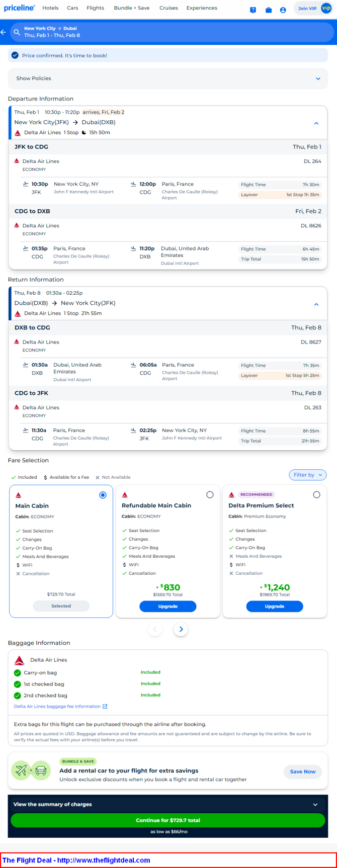Click the green check beside Carry-on bag
This screenshot has width=337, height=868.
point(18,673)
